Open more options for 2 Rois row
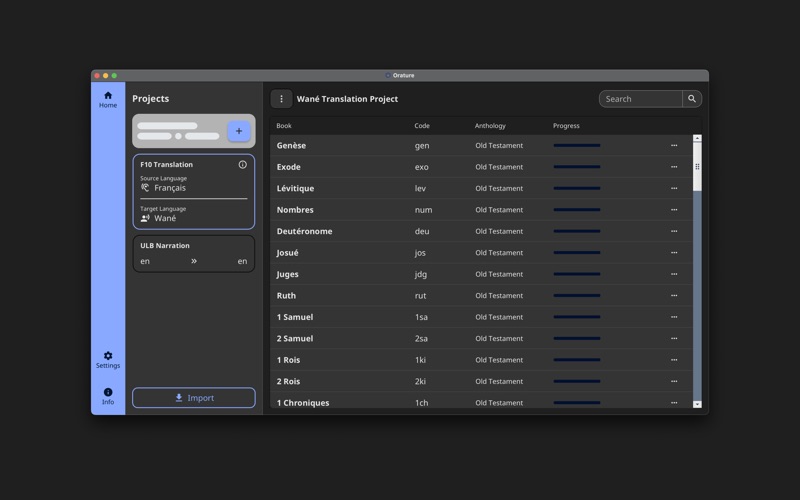Screen dimensions: 800x500 click(x=674, y=381)
